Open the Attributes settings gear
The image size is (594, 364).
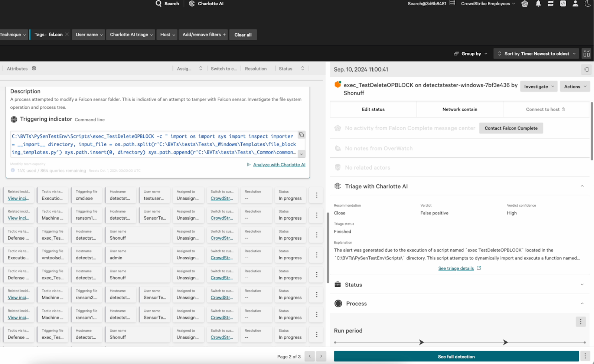(x=34, y=68)
